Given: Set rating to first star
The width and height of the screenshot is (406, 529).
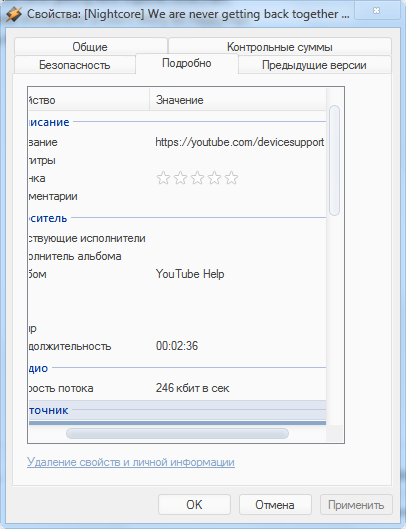Looking at the screenshot, I should pos(163,178).
